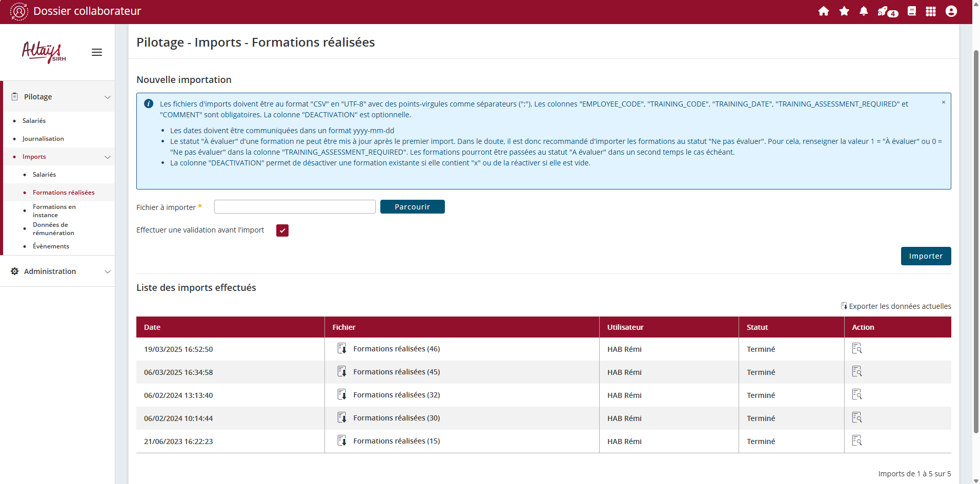The height and width of the screenshot is (484, 980).
Task: View details of the 06/03/2025 import
Action: click(x=856, y=372)
